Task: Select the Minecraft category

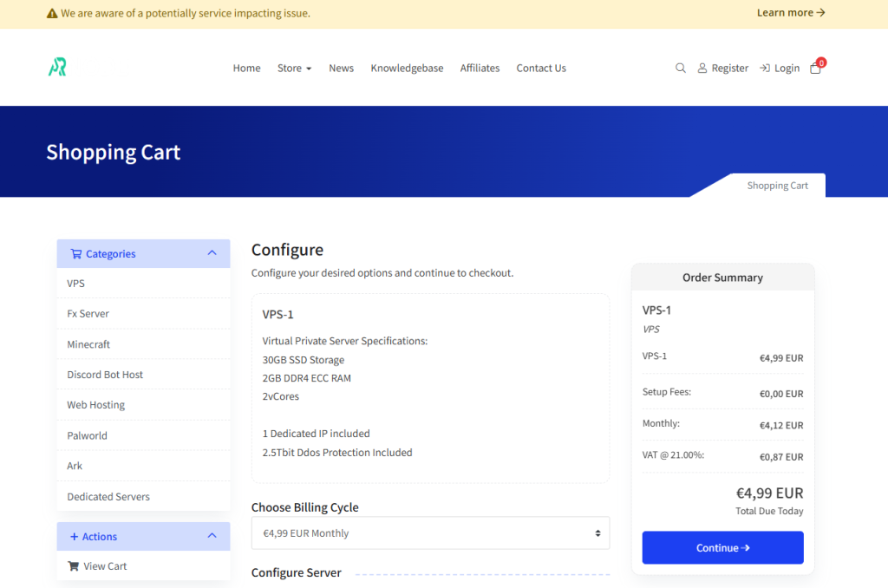Action: pos(88,344)
